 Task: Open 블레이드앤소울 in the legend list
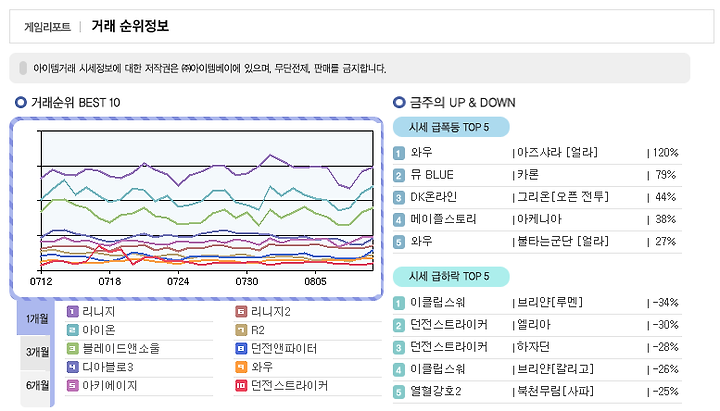(x=121, y=349)
